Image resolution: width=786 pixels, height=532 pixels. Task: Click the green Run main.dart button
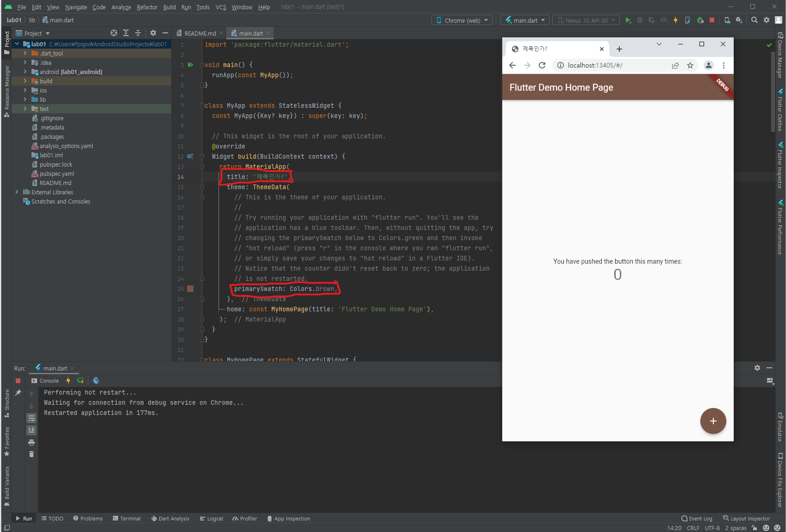(x=628, y=20)
